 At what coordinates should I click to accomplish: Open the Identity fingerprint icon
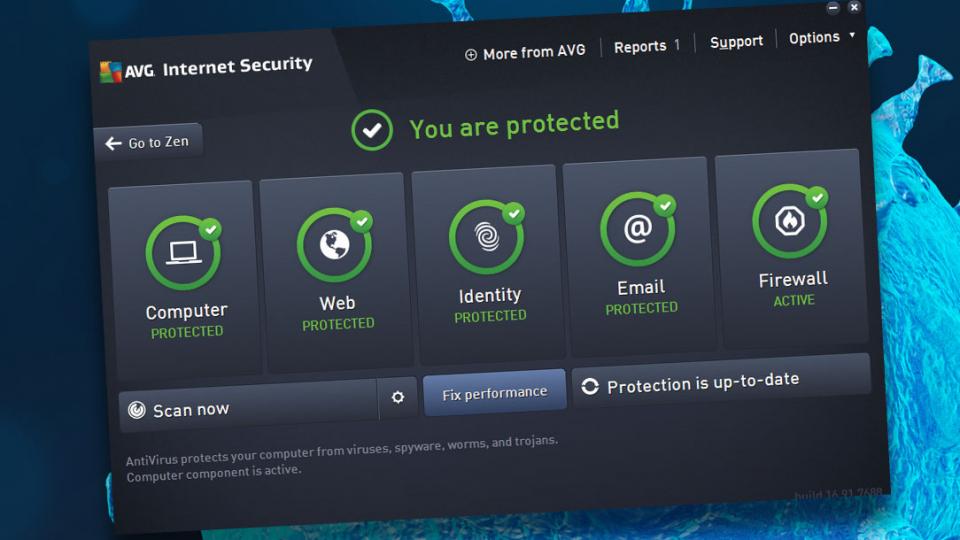(487, 238)
